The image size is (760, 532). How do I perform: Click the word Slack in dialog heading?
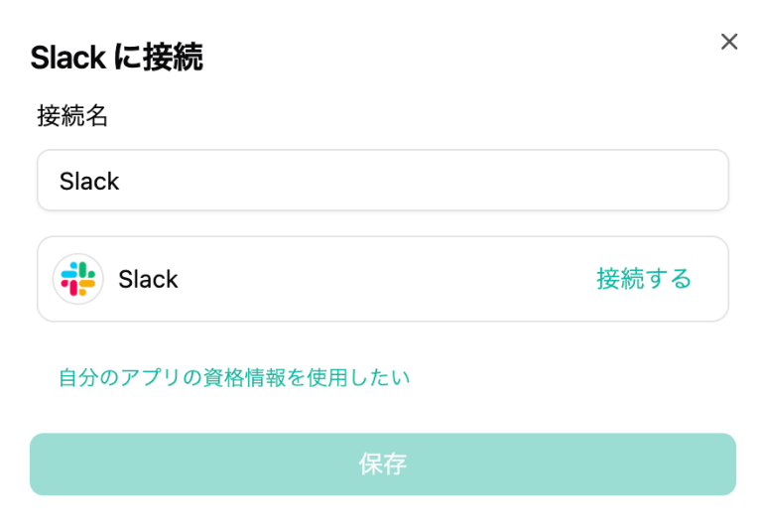[67, 58]
